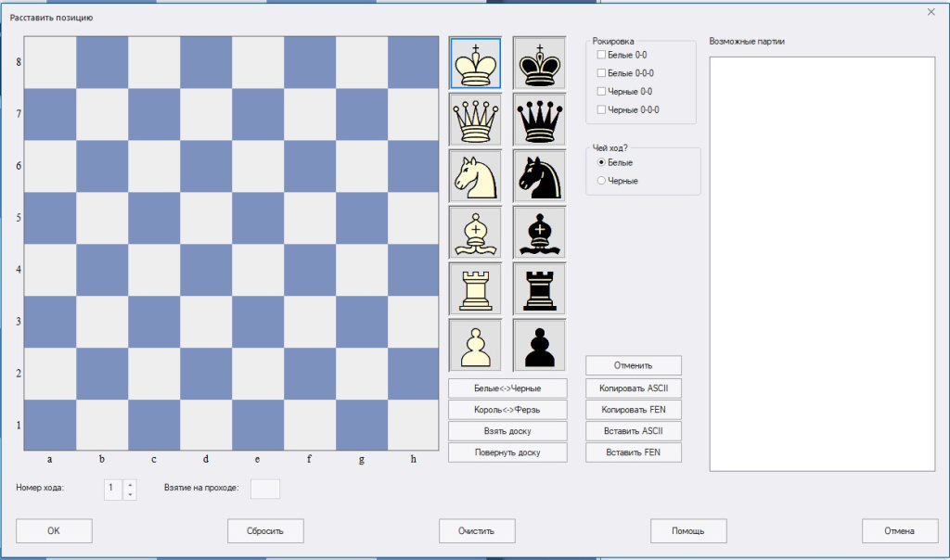Select the black bishop piece

click(x=539, y=233)
